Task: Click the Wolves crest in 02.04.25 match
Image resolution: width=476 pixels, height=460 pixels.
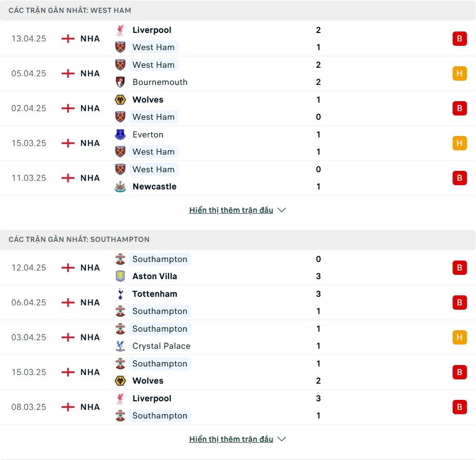Action: tap(120, 100)
